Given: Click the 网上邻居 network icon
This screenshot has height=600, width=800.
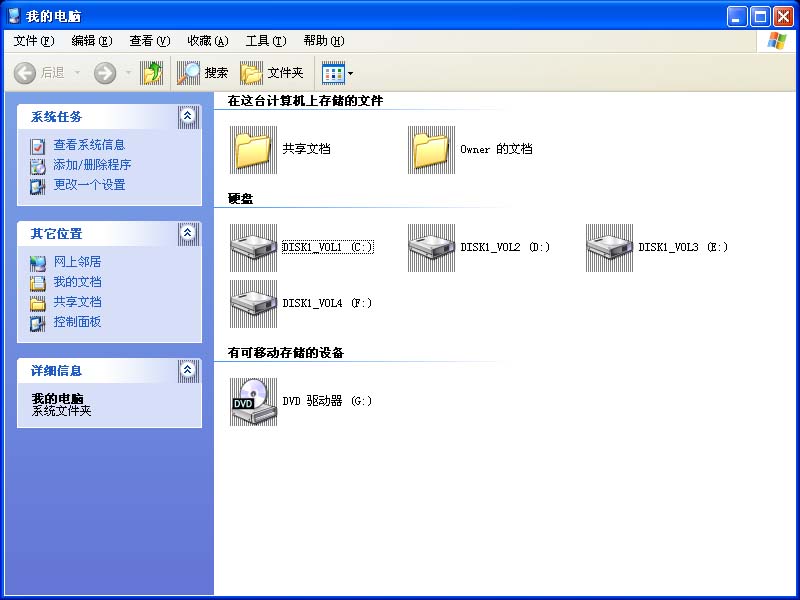Looking at the screenshot, I should click(x=37, y=263).
